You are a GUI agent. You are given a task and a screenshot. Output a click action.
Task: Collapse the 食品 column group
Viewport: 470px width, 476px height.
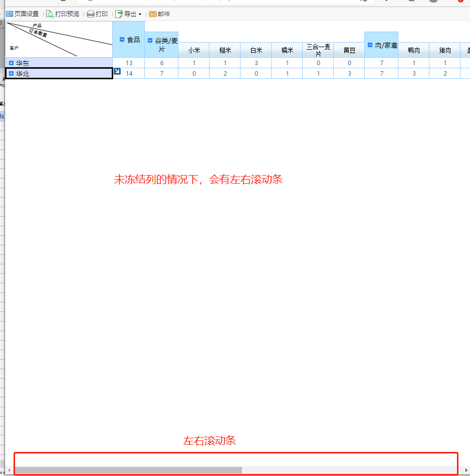(122, 40)
